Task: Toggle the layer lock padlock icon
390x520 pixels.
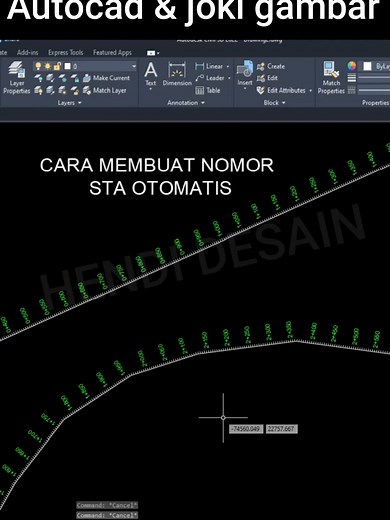Action: coord(57,66)
